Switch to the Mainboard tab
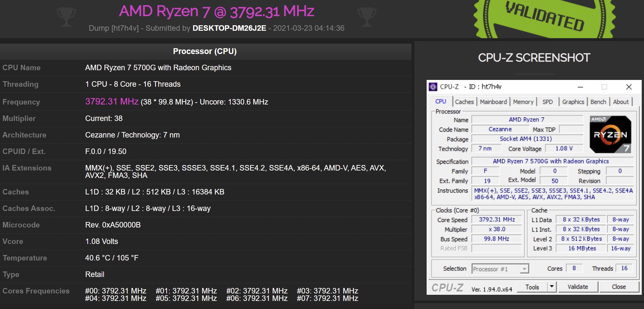Image resolution: width=644 pixels, height=309 pixels. pos(493,102)
